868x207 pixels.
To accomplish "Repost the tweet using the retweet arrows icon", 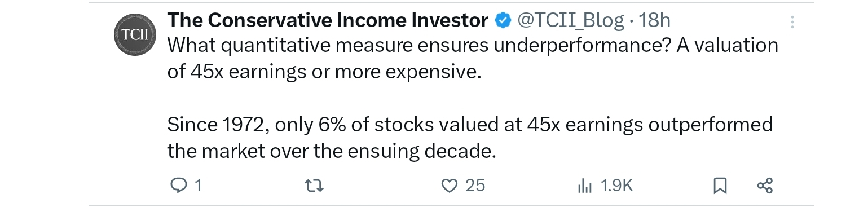I will tap(314, 186).
